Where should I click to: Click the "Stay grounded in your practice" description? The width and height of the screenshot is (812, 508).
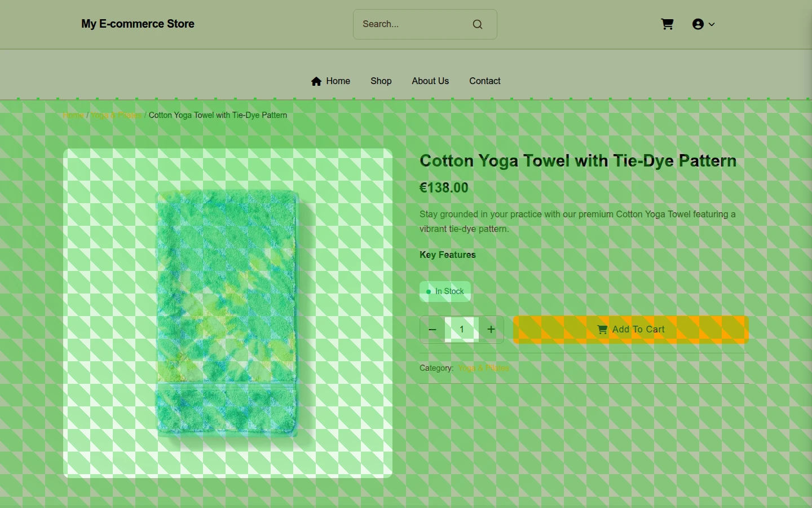point(577,221)
